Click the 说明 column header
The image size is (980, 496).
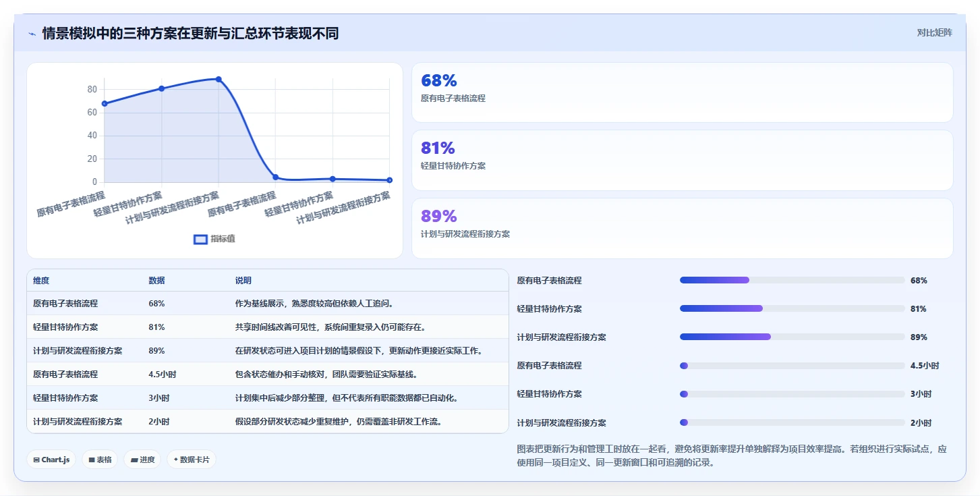[x=243, y=281]
